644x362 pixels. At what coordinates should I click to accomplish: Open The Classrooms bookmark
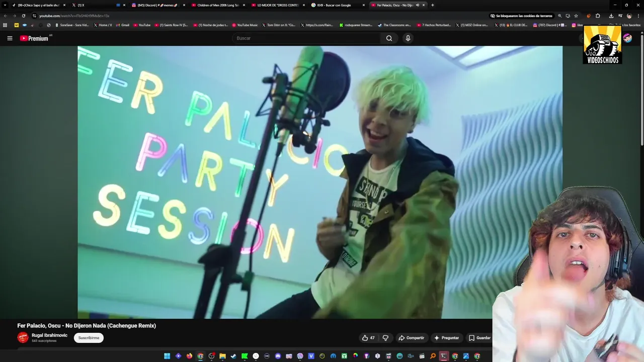394,25
